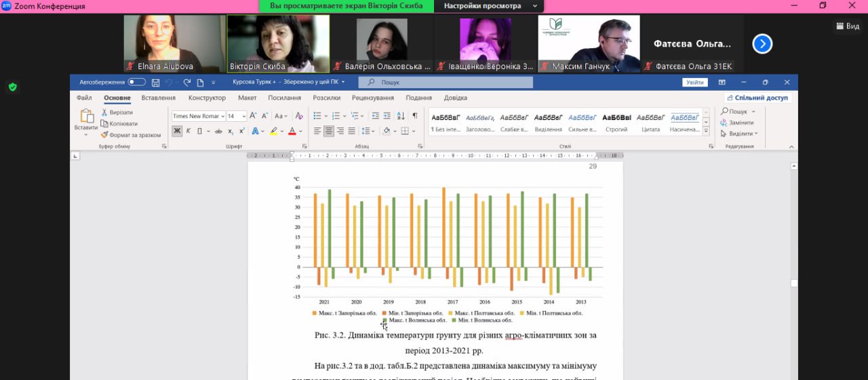The height and width of the screenshot is (380, 868).
Task: Toggle bold formatting (Ж)
Action: pos(177,131)
